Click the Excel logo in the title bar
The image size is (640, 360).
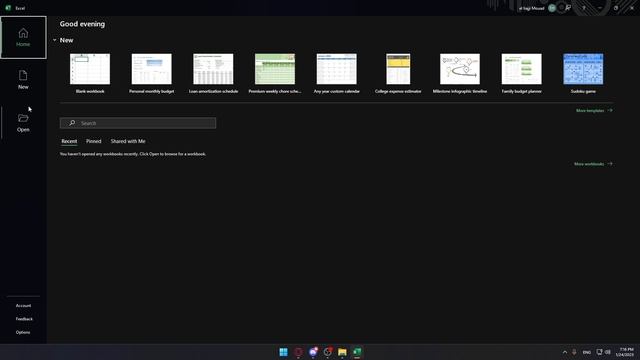tap(8, 8)
